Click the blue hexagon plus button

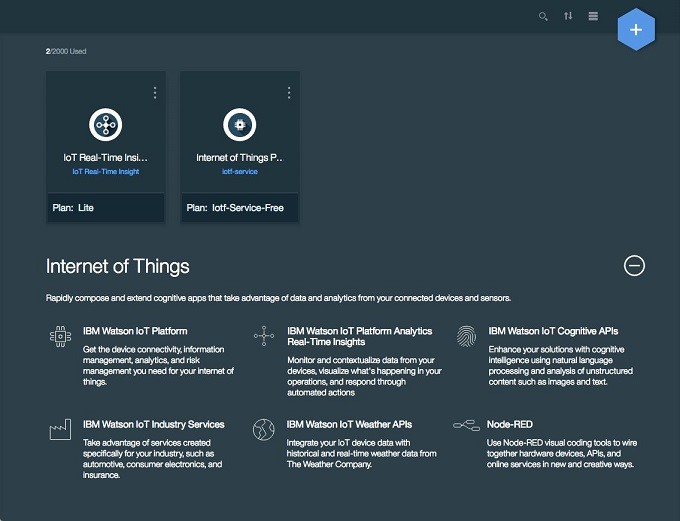point(636,29)
